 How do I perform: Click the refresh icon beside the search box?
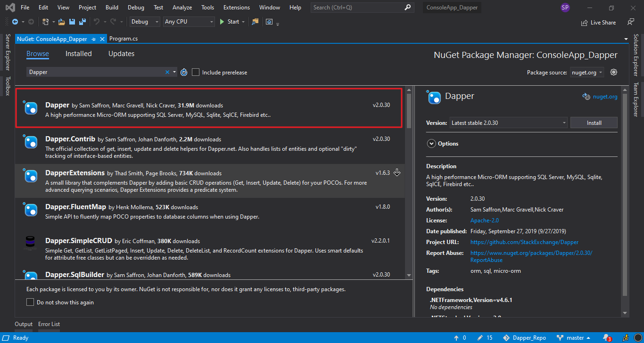tap(184, 72)
